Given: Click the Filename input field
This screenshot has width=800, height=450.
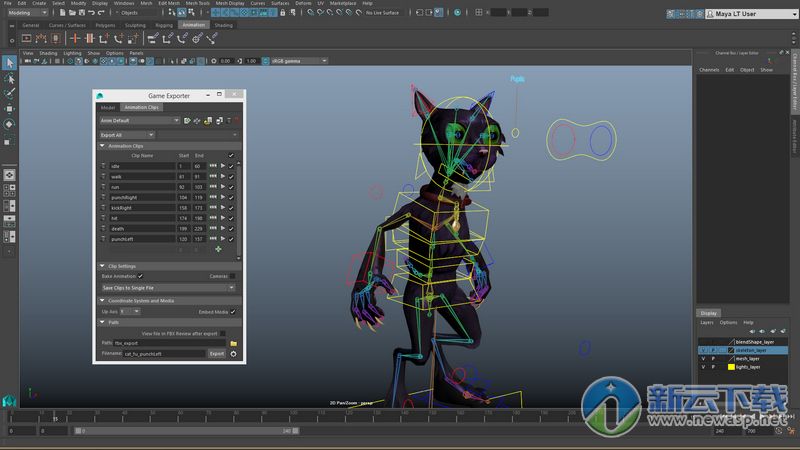Looking at the screenshot, I should point(164,354).
